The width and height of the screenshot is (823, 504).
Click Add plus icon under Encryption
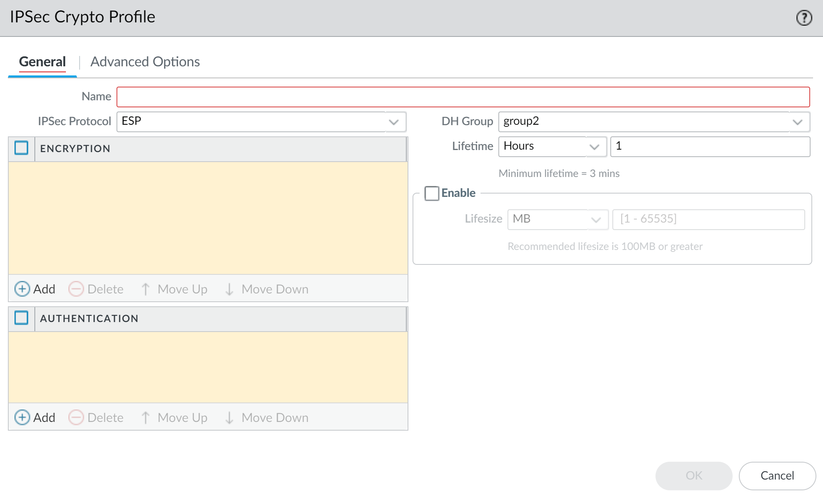pyautogui.click(x=22, y=289)
